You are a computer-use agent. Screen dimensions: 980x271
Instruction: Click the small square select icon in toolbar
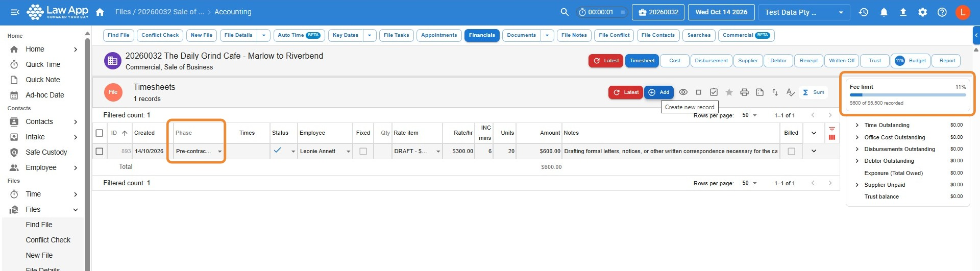pyautogui.click(x=698, y=92)
